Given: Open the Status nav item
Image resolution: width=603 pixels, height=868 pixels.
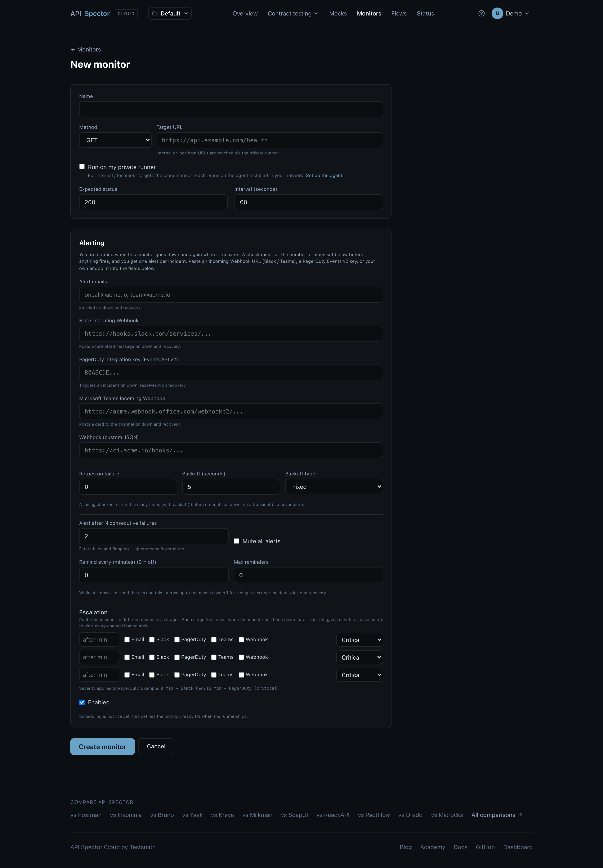Looking at the screenshot, I should tap(425, 14).
